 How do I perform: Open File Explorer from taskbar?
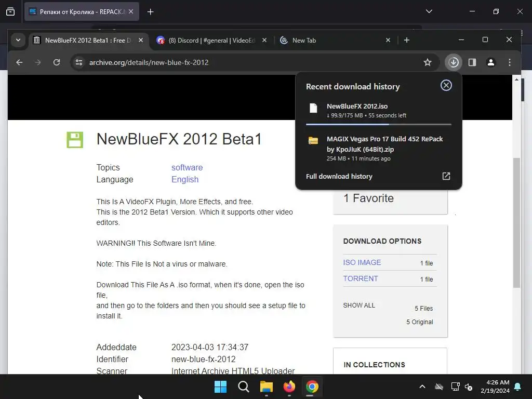(267, 387)
